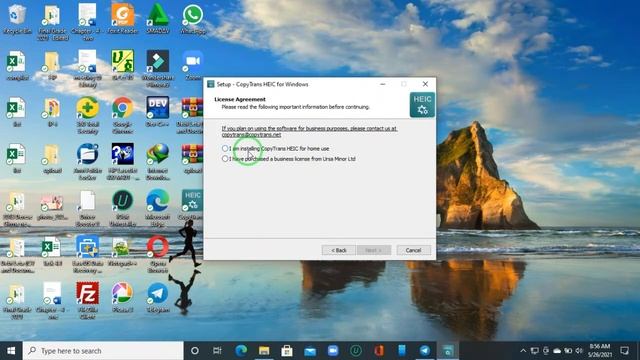The height and width of the screenshot is (360, 640).
Task: Open the taskbar clock and date
Action: pyautogui.click(x=600, y=351)
